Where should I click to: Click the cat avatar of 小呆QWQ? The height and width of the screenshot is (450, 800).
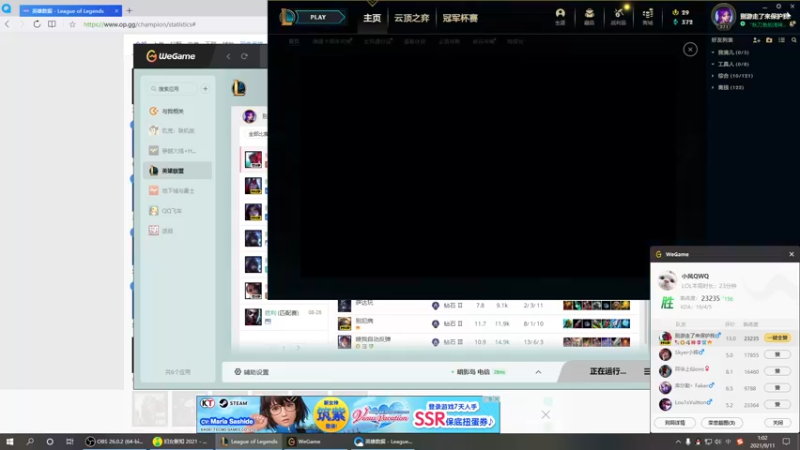(x=667, y=281)
